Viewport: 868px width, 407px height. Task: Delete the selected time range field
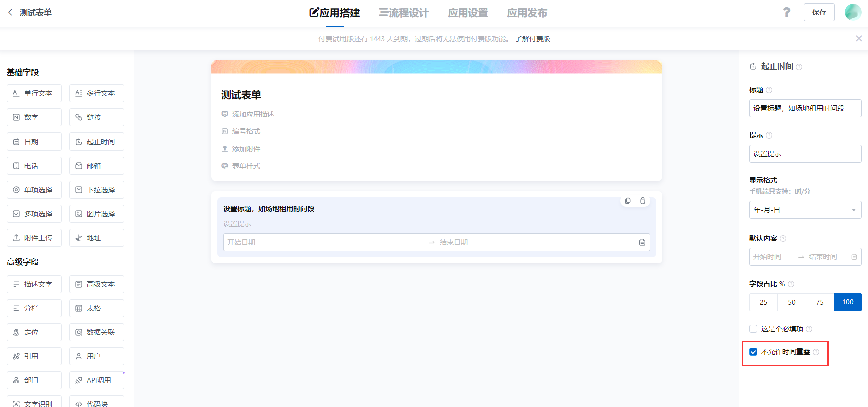point(643,201)
